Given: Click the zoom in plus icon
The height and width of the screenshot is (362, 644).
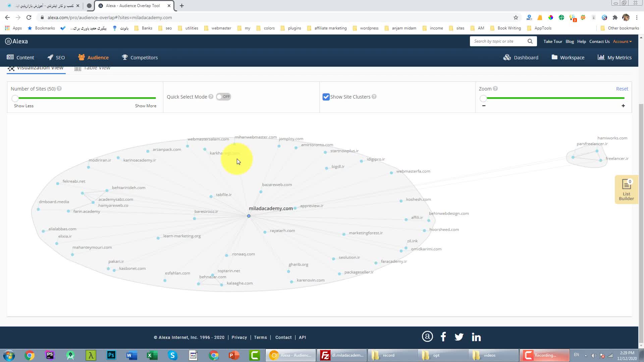Looking at the screenshot, I should point(623,106).
